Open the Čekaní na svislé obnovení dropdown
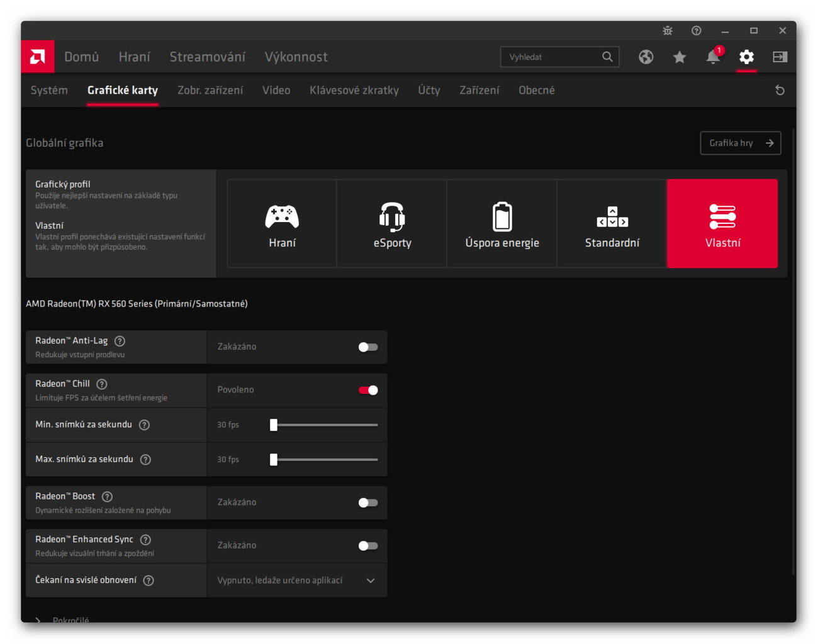The image size is (818, 644). 297,580
